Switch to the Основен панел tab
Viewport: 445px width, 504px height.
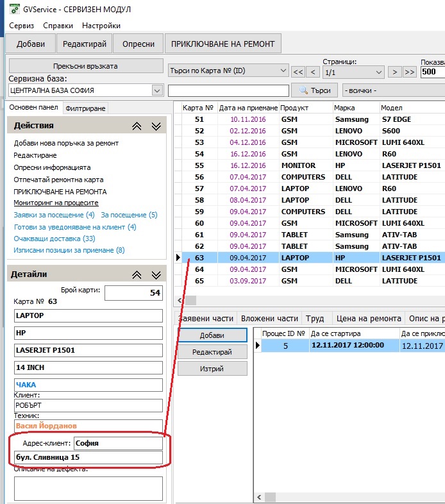[33, 107]
